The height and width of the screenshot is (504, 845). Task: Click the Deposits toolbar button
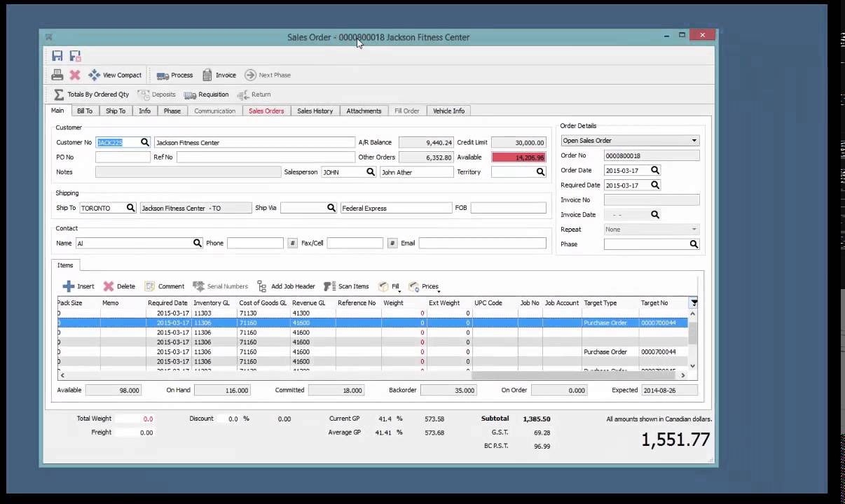157,94
